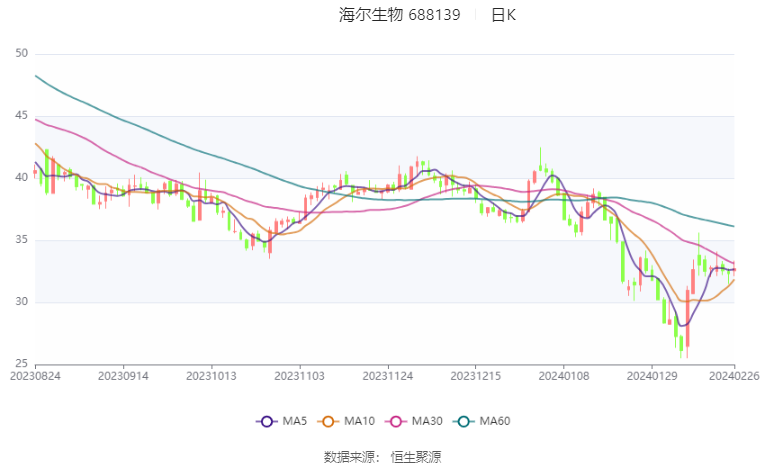Click the 20230824 date axis label
Image resolution: width=765 pixels, height=465 pixels.
[35, 376]
